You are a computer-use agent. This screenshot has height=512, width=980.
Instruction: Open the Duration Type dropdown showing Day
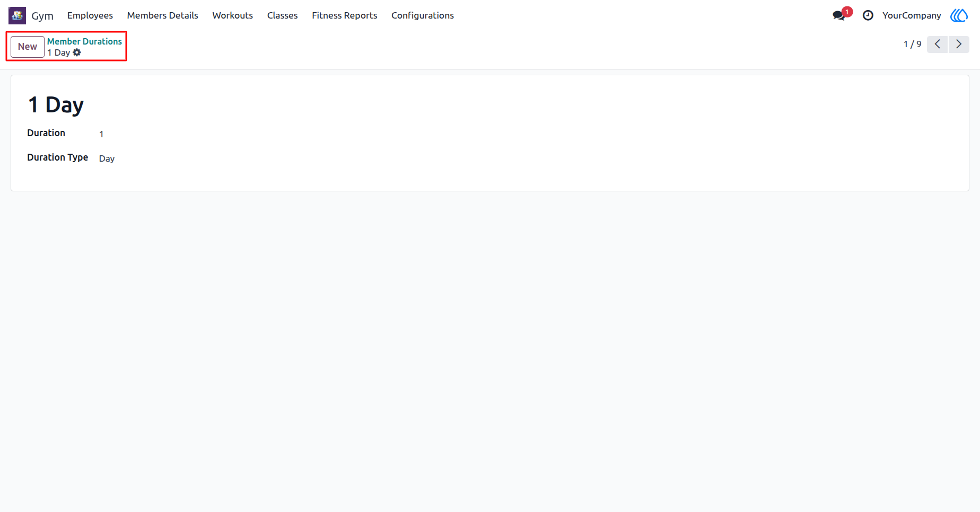tap(107, 158)
